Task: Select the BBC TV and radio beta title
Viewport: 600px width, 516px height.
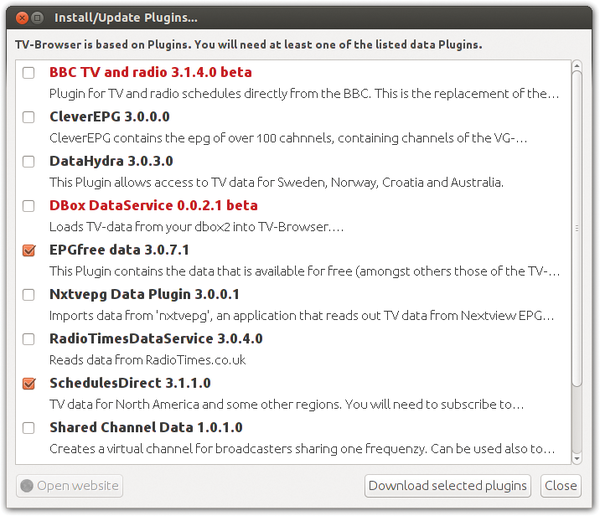Action: 151,72
